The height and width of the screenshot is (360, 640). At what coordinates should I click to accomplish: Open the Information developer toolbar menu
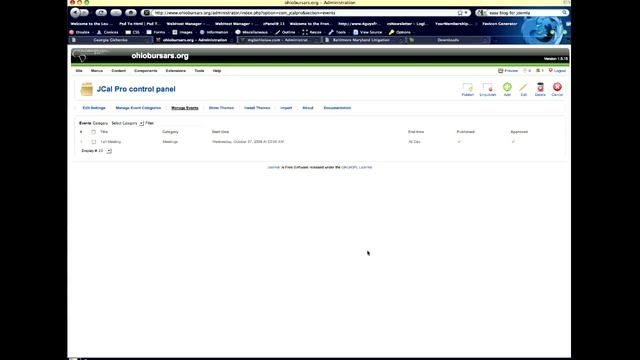pyautogui.click(x=214, y=32)
